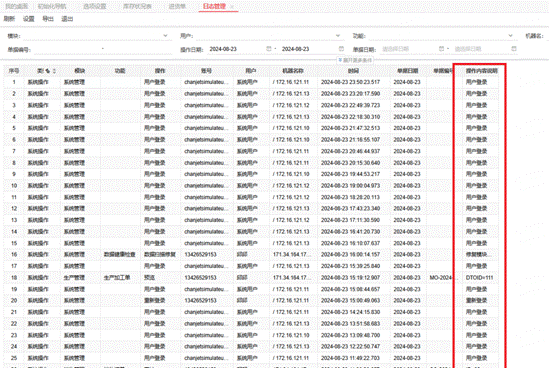Select row with time 2024-08-23 22:18:30.310

[x=251, y=117]
